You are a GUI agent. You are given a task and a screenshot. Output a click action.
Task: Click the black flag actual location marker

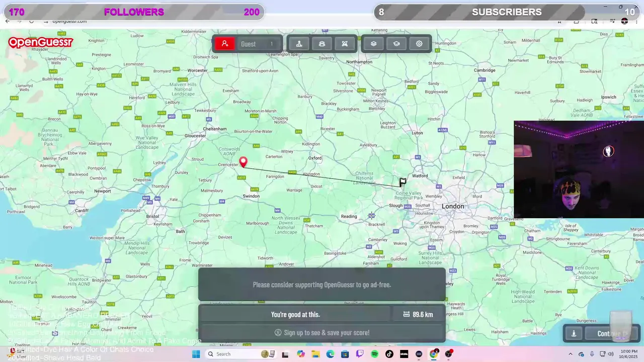(x=403, y=182)
